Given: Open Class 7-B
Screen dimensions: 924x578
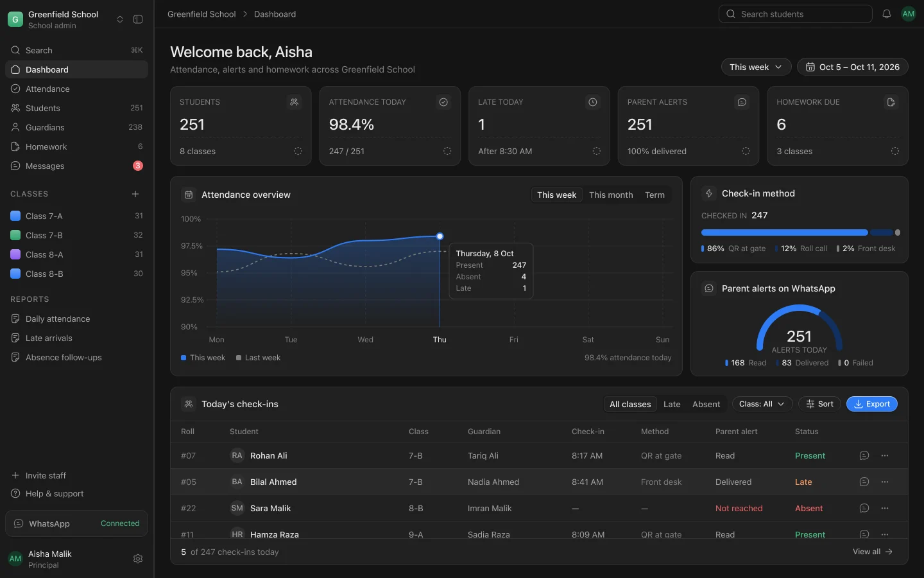Looking at the screenshot, I should 76,235.
